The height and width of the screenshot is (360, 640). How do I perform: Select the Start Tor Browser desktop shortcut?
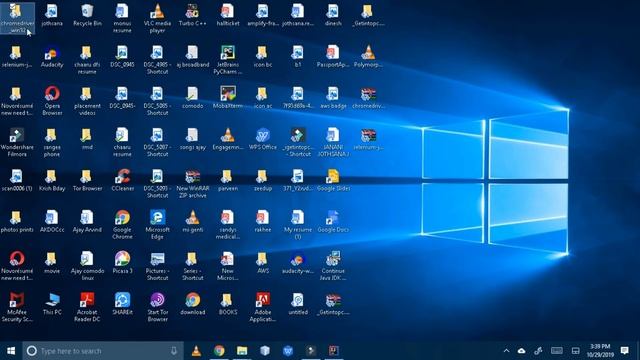pos(157,307)
